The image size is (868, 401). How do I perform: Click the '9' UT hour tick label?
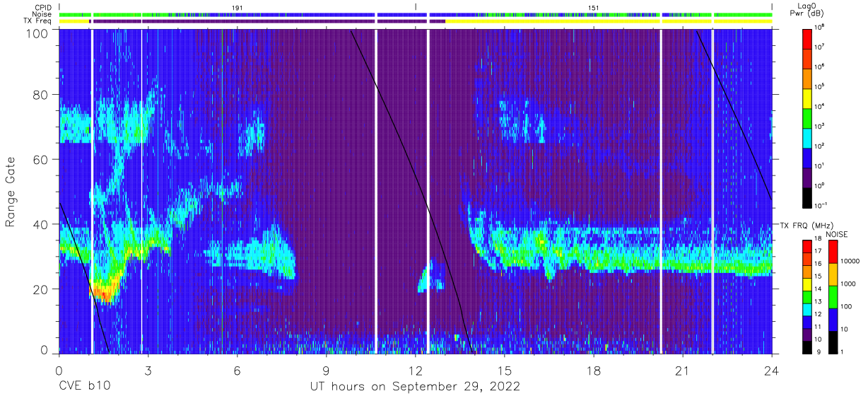point(327,371)
